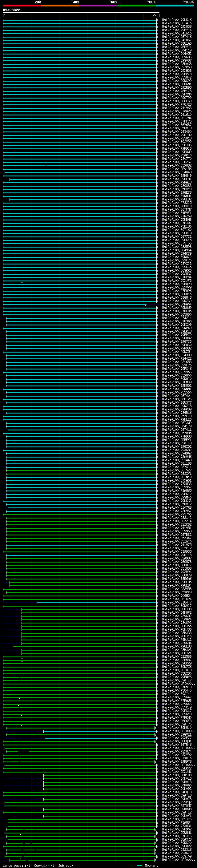Click the red ~20% identity color band
This screenshot has width=197, height=868.
pos(22,6)
